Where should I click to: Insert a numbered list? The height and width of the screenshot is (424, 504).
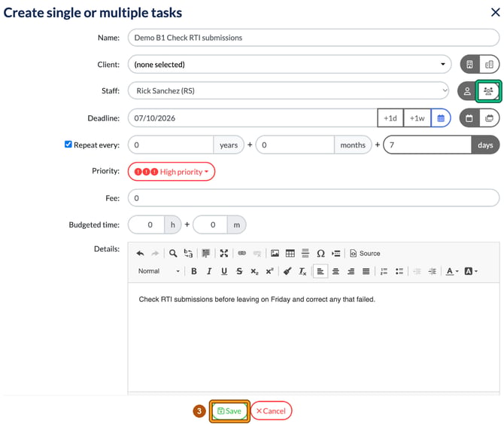[384, 271]
